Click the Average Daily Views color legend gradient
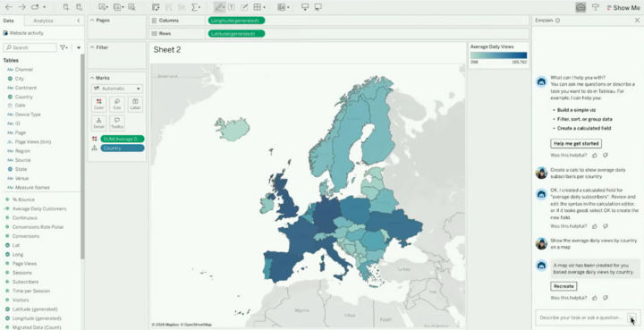Screen dimensions: 644x330 tap(498, 55)
